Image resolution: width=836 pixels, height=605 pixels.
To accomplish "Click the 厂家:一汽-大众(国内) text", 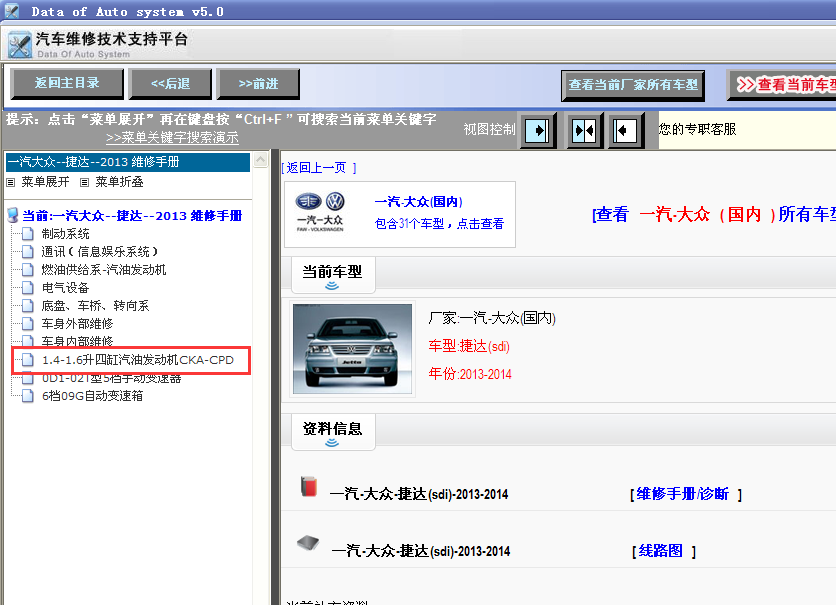I will pyautogui.click(x=492, y=318).
